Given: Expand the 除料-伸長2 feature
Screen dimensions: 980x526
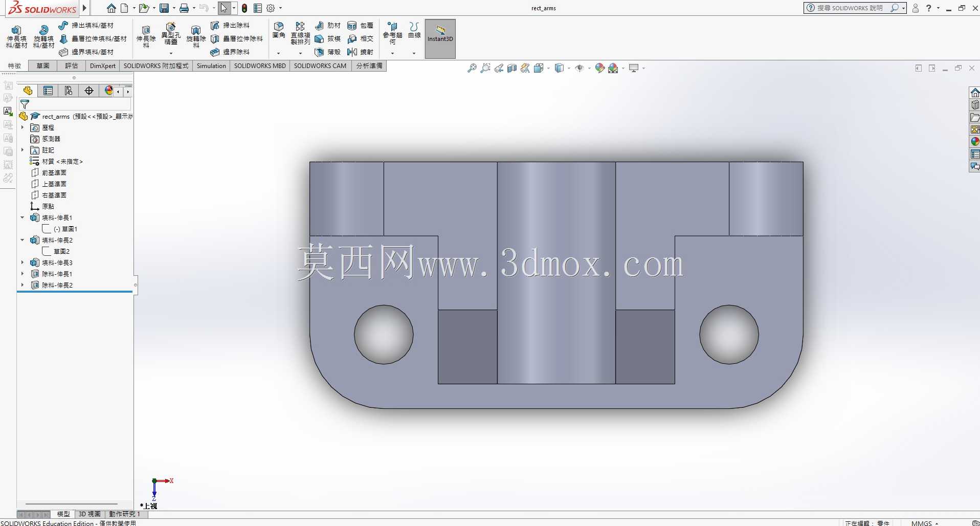Looking at the screenshot, I should click(23, 285).
